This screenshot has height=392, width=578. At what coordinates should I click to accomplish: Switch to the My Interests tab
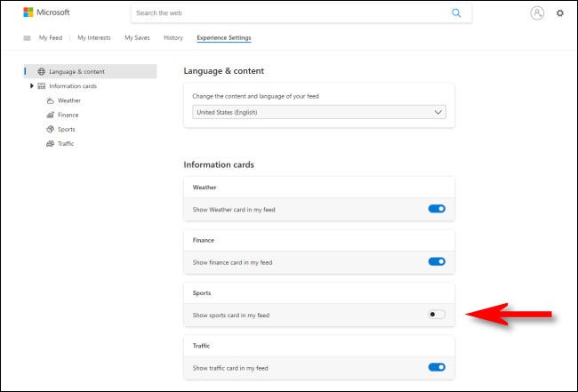[x=93, y=38]
